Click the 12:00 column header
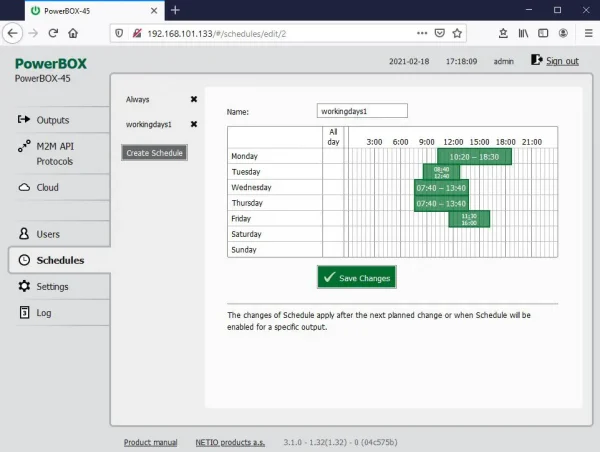600x452 pixels. (453, 142)
